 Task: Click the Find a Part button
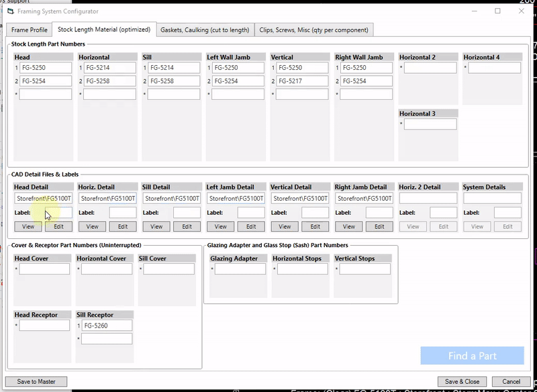point(473,356)
